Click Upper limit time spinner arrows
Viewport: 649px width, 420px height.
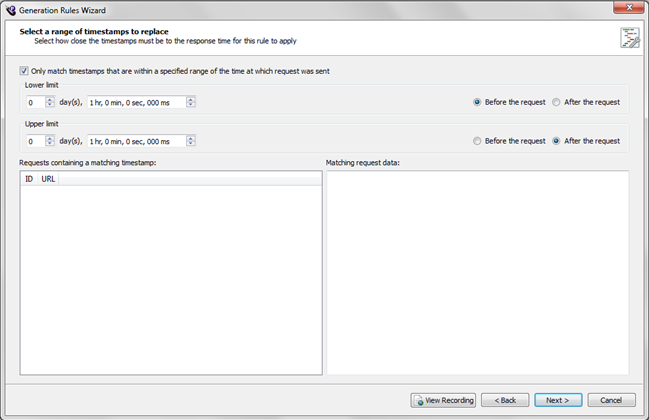(190, 141)
